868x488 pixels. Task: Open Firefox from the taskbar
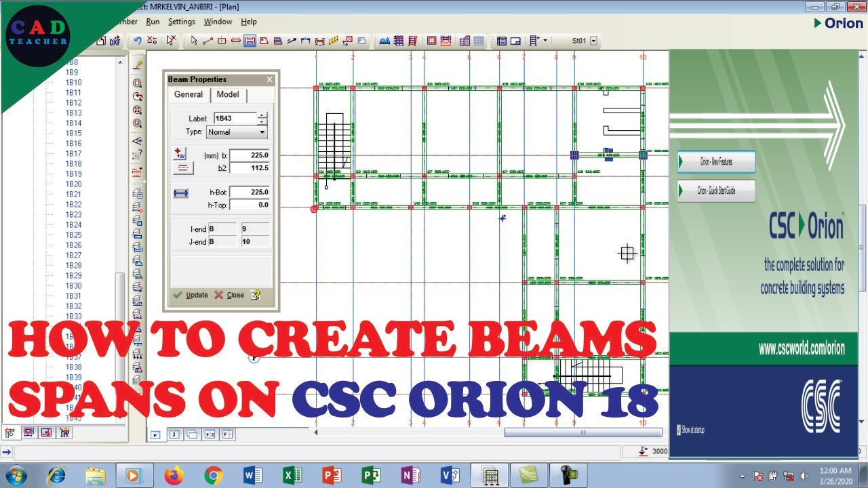[174, 475]
